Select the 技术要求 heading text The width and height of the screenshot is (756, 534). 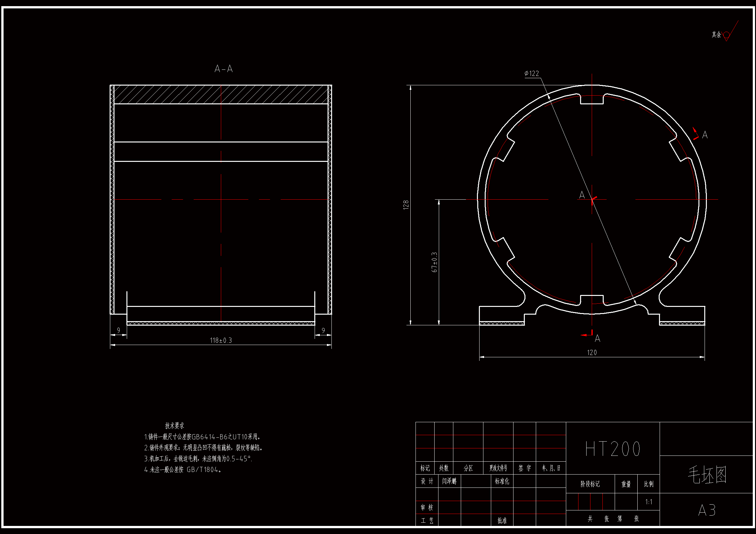point(175,426)
